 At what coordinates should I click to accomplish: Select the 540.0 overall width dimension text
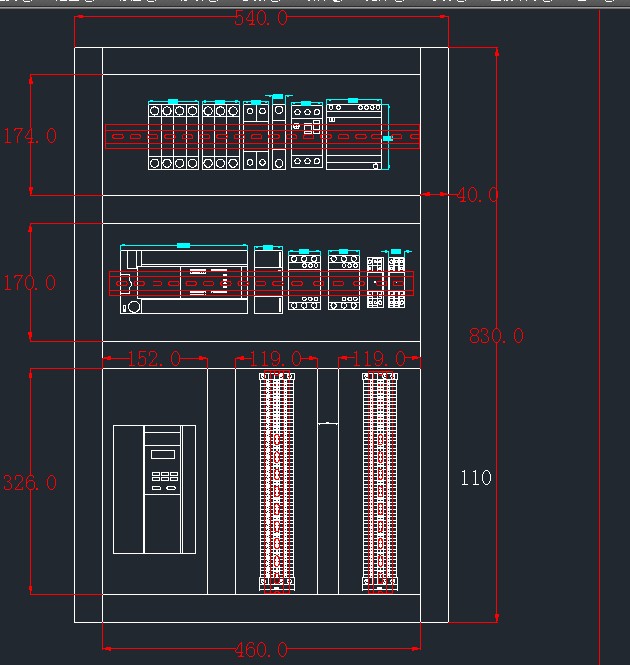(261, 18)
